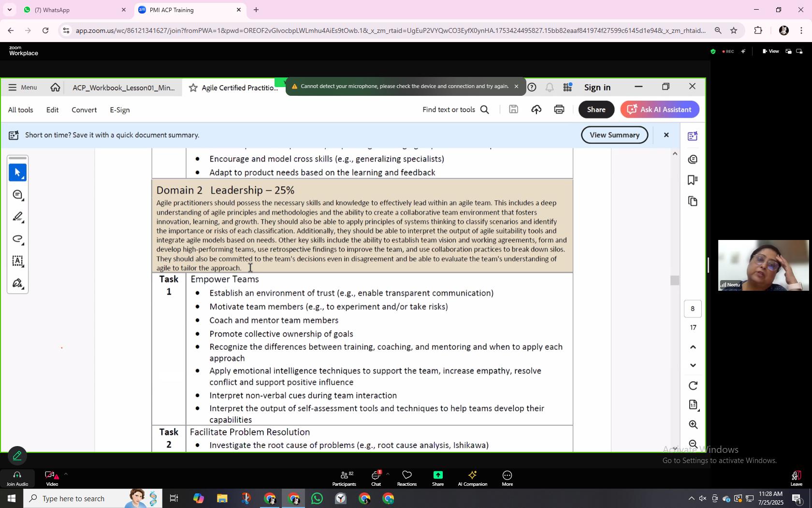Image resolution: width=812 pixels, height=508 pixels.
Task: Click the current page number box 8
Action: point(693,309)
